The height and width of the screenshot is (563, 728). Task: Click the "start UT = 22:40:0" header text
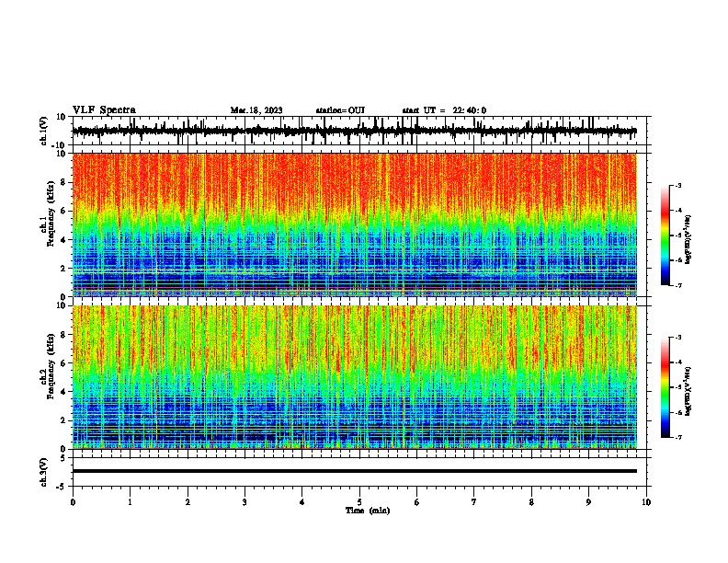click(x=444, y=110)
